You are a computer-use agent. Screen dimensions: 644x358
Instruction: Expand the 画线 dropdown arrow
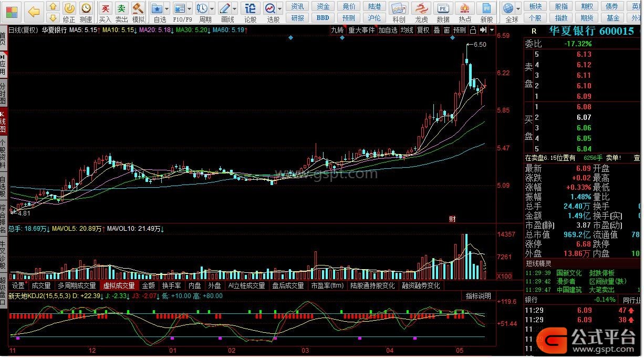[x=235, y=9]
